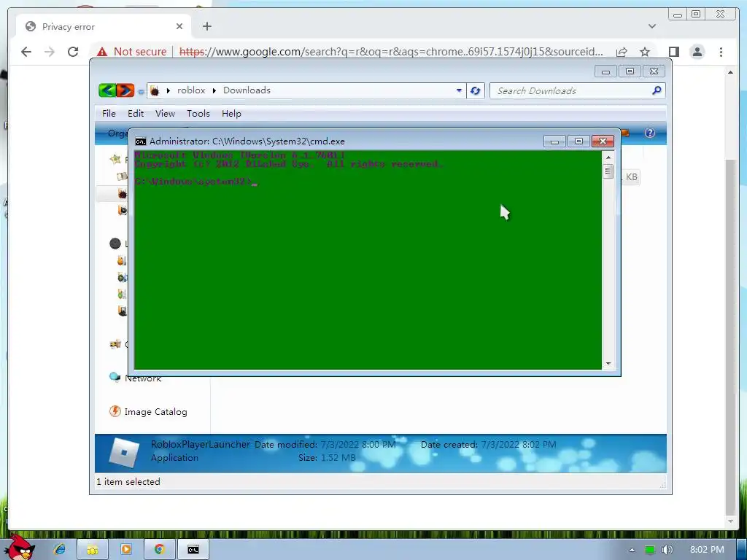
Task: Maximize the cmd.exe window
Action: pos(578,141)
